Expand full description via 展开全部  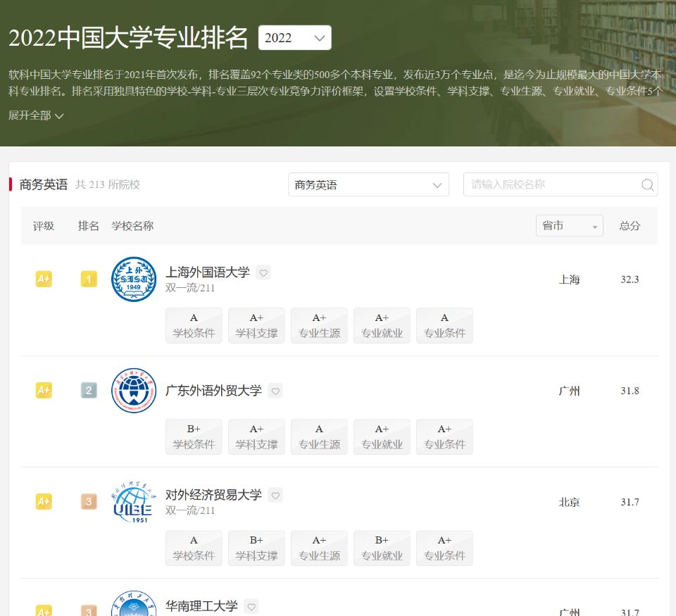tap(36, 115)
